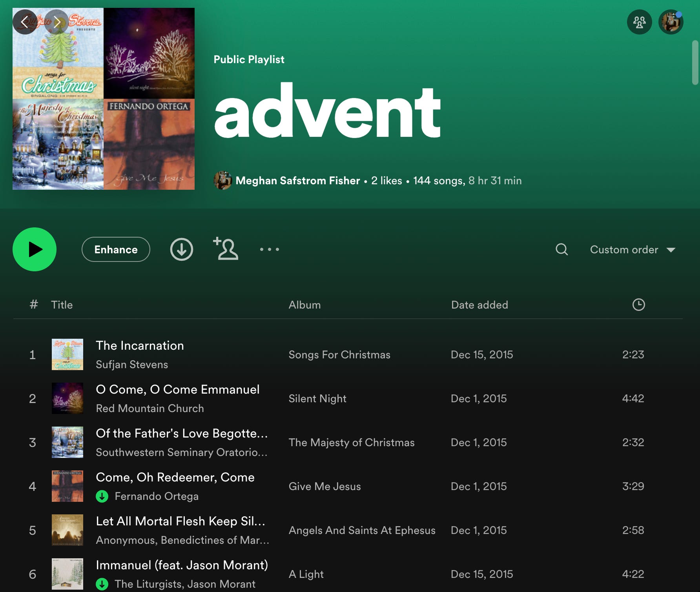
Task: Select track Of the Father's Love Begotten
Action: coord(182,433)
